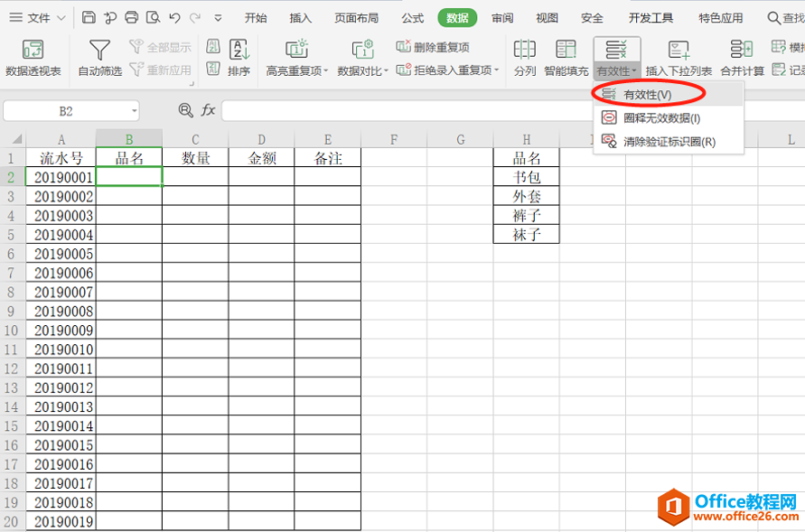Open the Name Box dropdown arrow

point(134,111)
